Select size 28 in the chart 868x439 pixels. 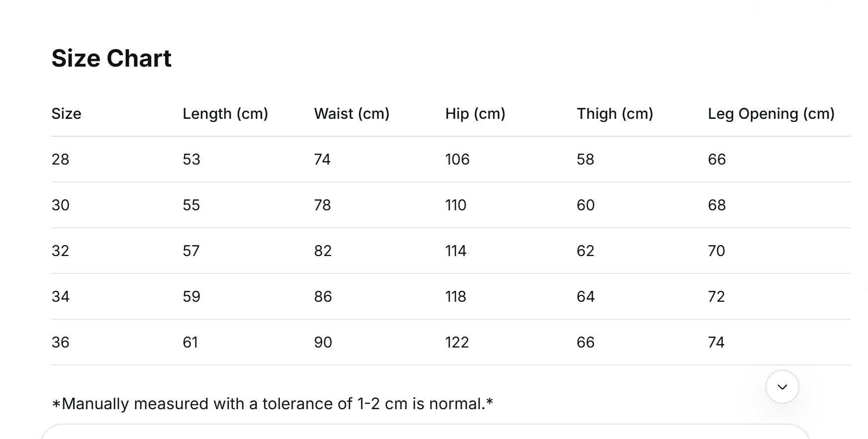[x=60, y=159]
